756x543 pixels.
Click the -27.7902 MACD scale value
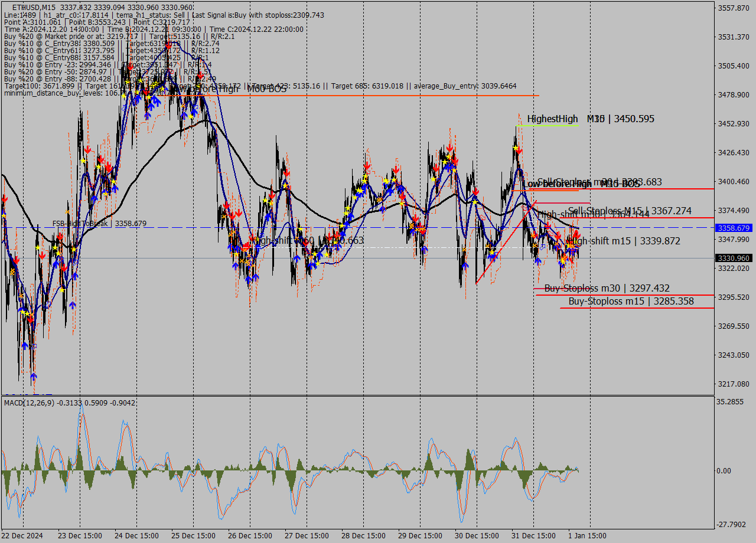pyautogui.click(x=731, y=524)
